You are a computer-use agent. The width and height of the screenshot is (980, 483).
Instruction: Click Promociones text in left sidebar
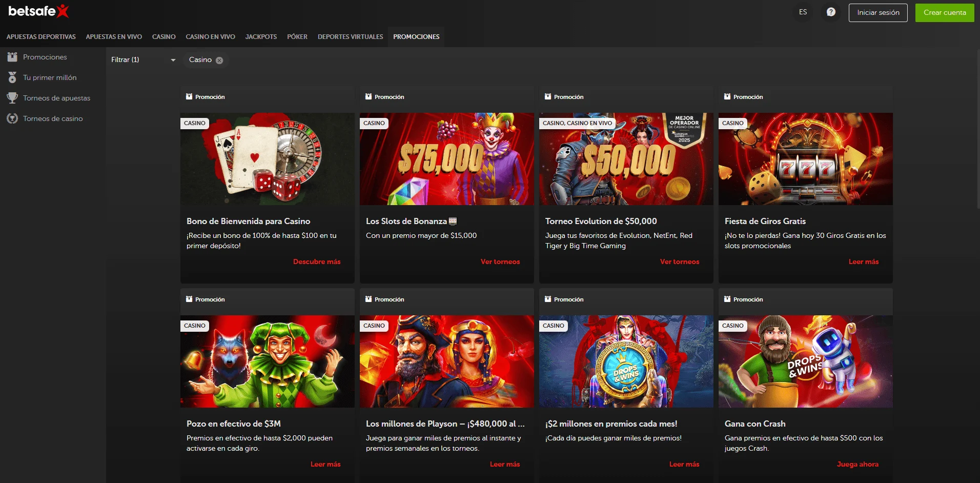(45, 57)
